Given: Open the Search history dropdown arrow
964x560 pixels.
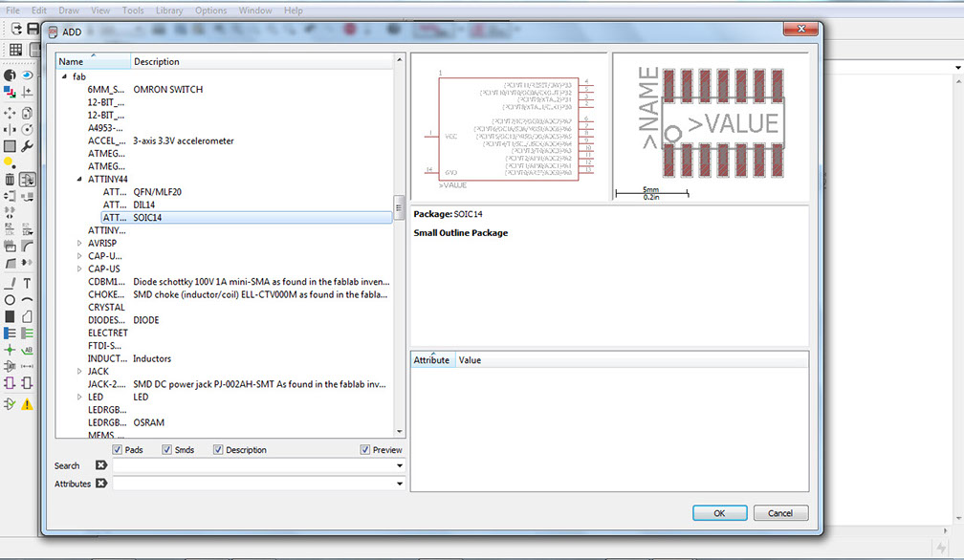Looking at the screenshot, I should (x=400, y=465).
